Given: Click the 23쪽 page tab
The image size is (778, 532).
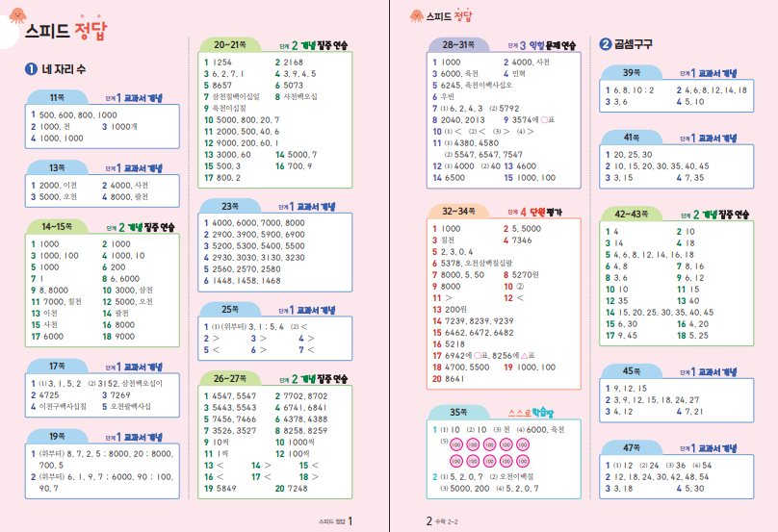Looking at the screenshot, I should pyautogui.click(x=230, y=206).
